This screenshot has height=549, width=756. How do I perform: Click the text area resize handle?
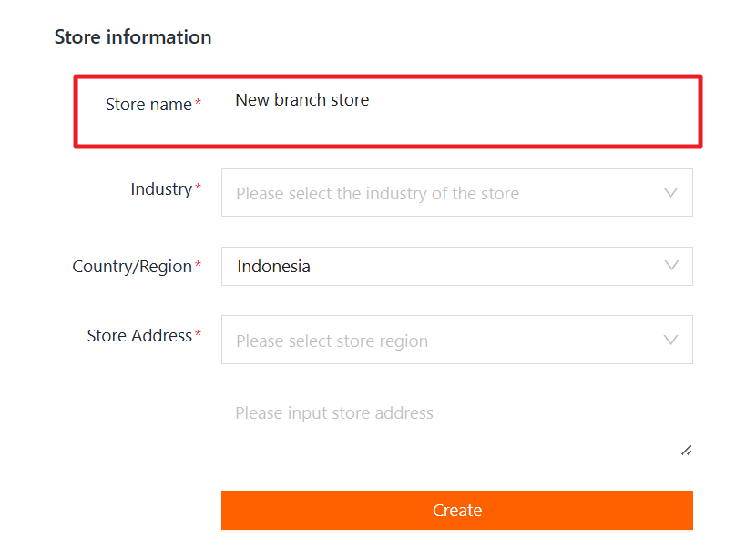(686, 450)
